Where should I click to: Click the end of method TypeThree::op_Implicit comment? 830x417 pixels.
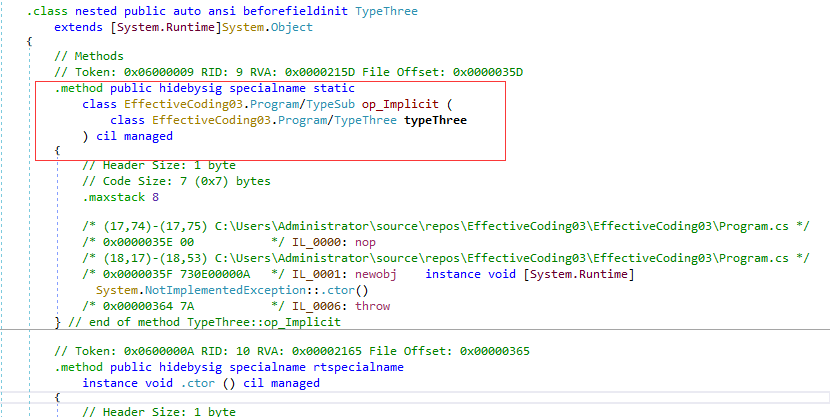point(205,322)
